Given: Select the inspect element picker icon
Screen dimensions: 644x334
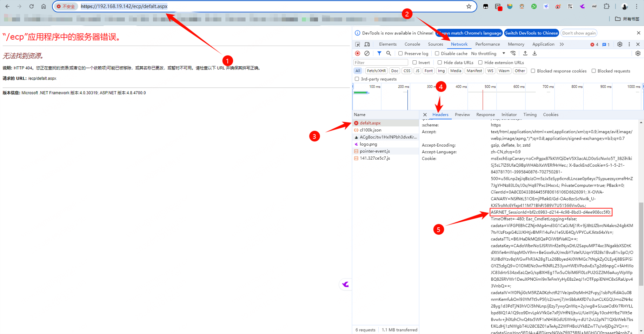Looking at the screenshot, I should [357, 45].
